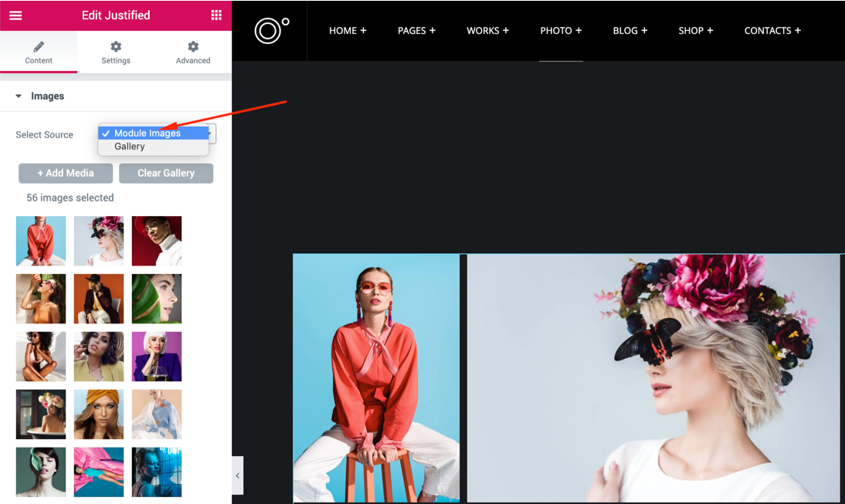The height and width of the screenshot is (504, 845).
Task: Switch to the Settings tab
Action: point(116,52)
